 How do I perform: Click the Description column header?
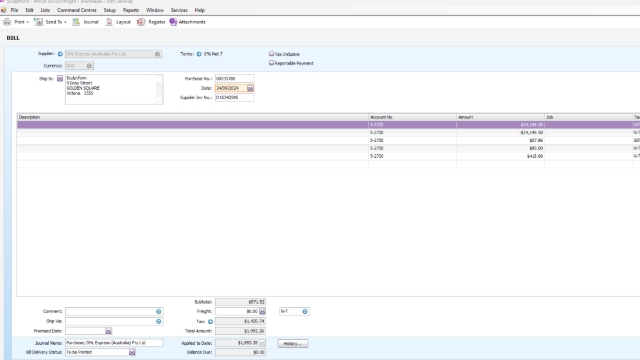pyautogui.click(x=193, y=117)
